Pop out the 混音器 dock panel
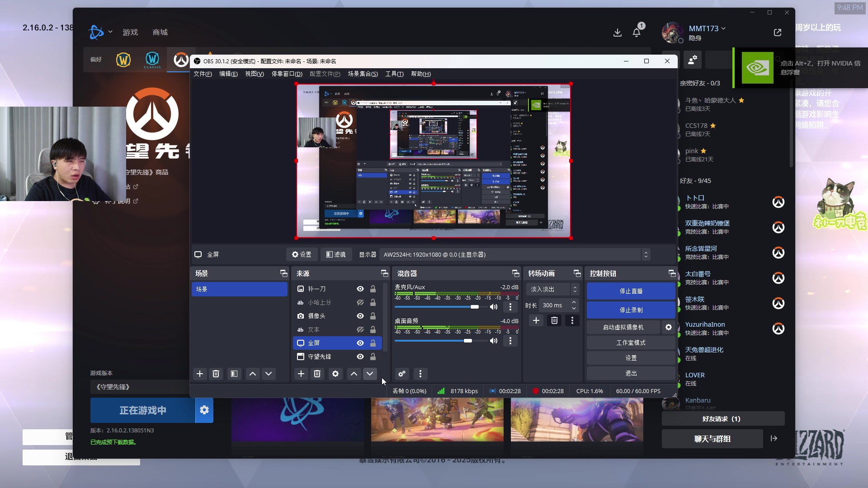This screenshot has height=488, width=868. coord(515,273)
